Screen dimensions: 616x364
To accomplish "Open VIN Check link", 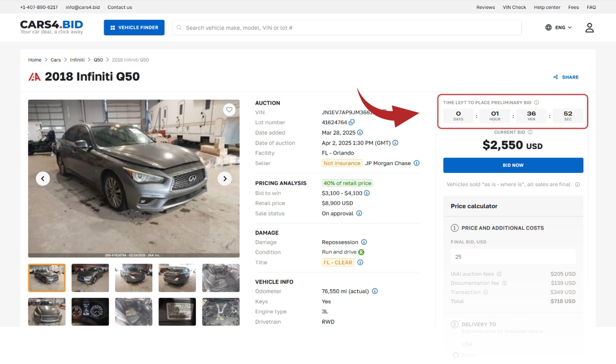I will click(514, 7).
